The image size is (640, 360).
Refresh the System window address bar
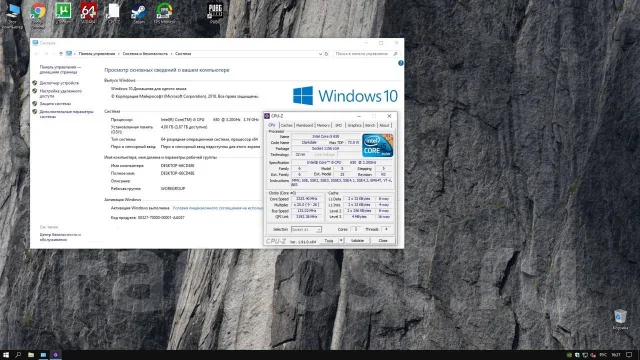point(326,53)
